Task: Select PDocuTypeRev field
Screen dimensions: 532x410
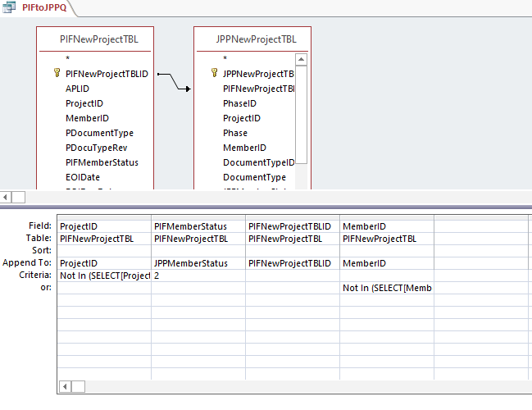Action: click(97, 148)
